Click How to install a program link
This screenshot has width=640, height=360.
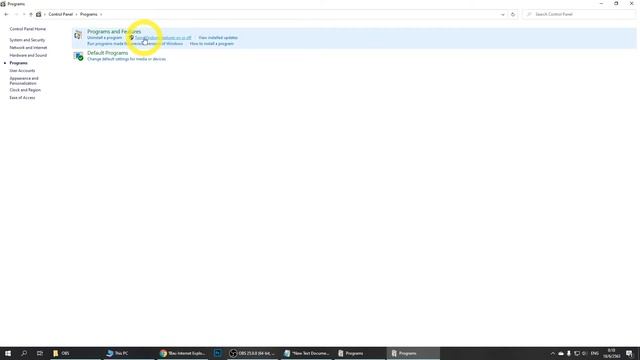pyautogui.click(x=211, y=43)
